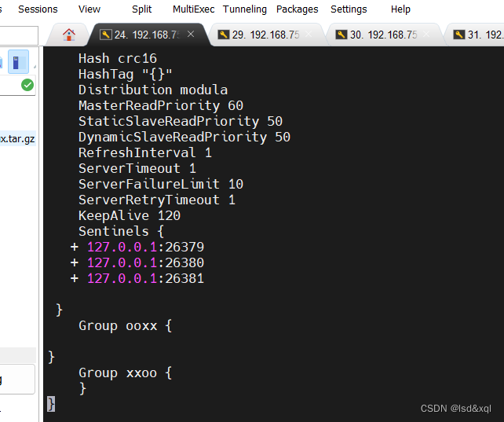Open the Tunneling menu
This screenshot has width=504, height=422.
point(245,9)
